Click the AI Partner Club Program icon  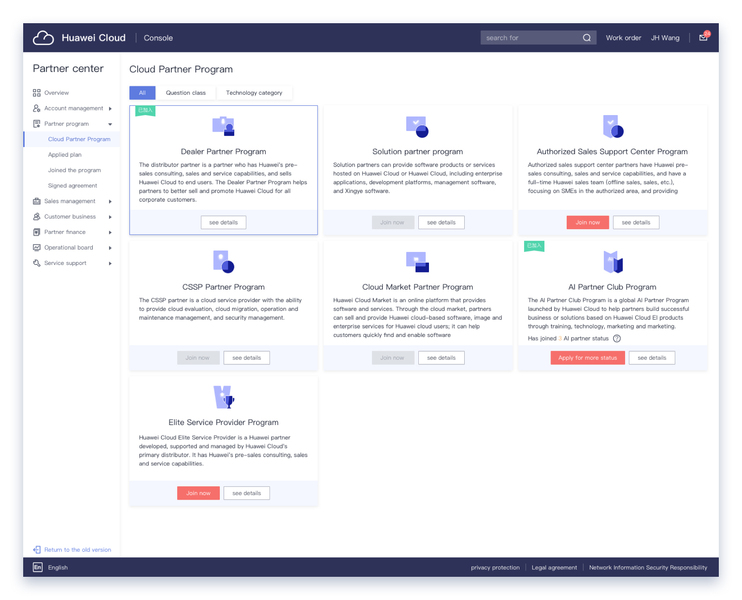[613, 262]
